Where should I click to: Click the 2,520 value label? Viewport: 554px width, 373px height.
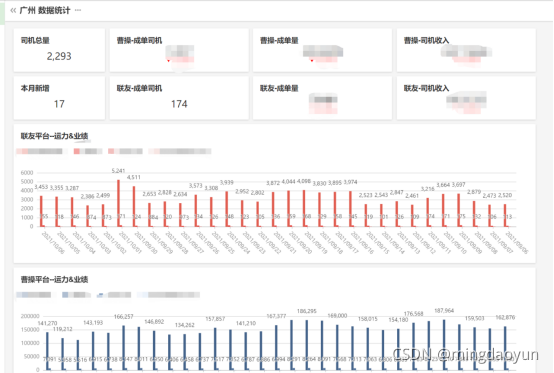[505, 195]
